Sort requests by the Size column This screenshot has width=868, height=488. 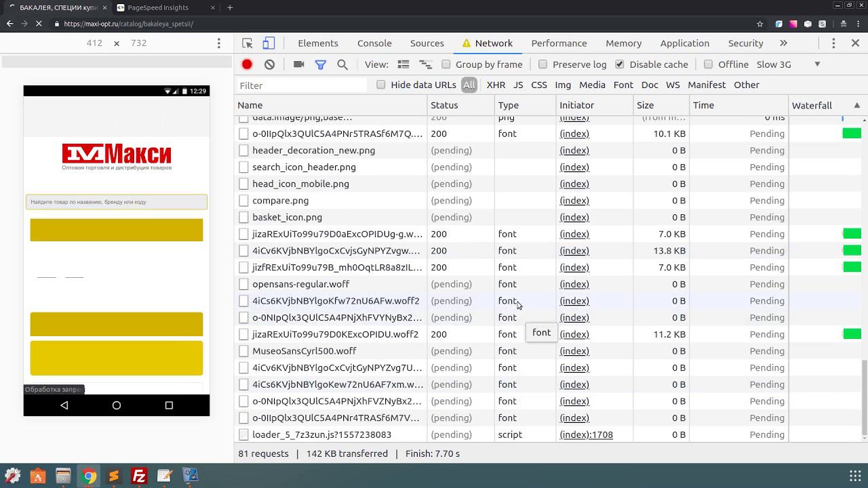tap(660, 105)
